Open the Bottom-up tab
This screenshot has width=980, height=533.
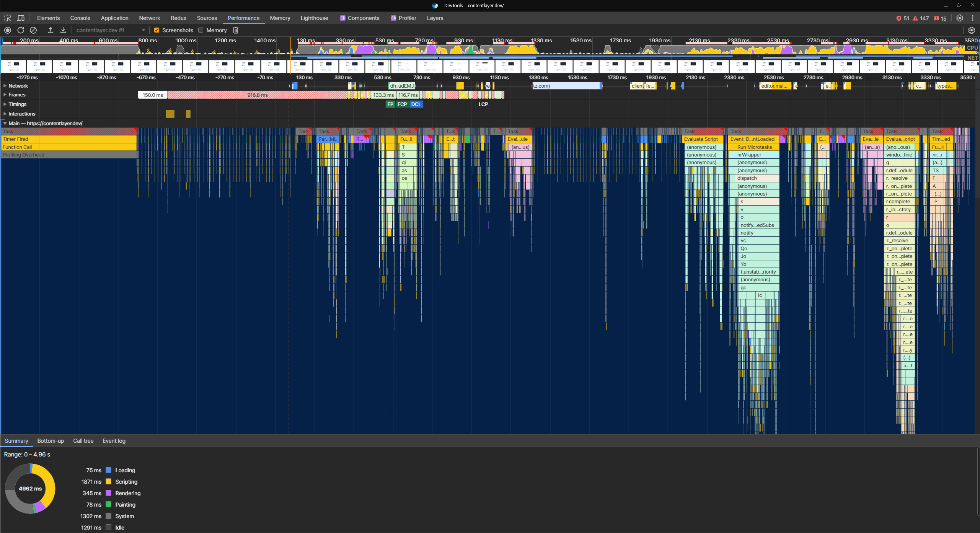tap(51, 441)
